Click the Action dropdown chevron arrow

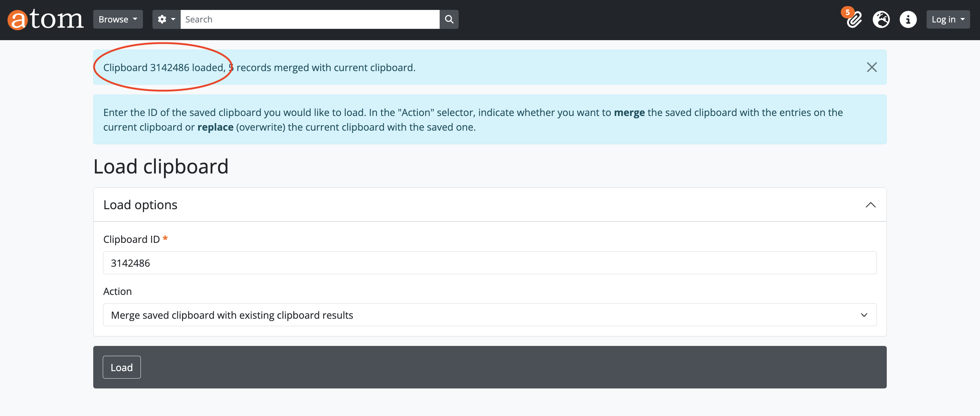coord(864,315)
